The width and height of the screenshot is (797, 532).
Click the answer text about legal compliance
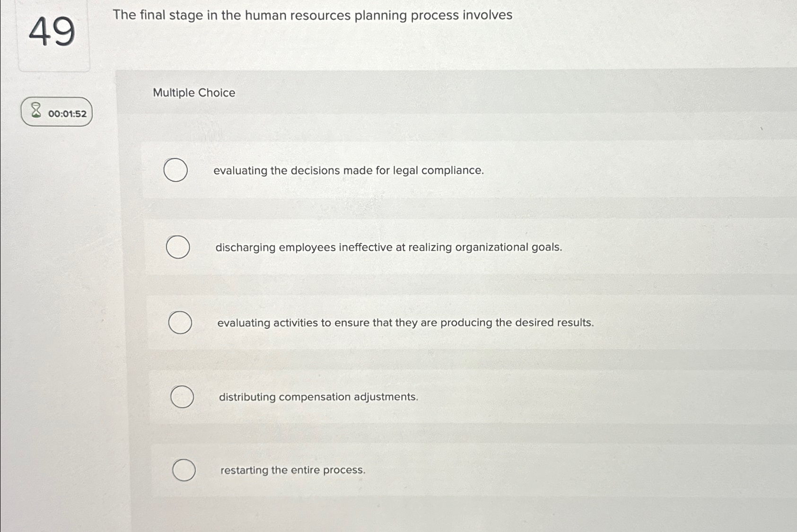(348, 170)
